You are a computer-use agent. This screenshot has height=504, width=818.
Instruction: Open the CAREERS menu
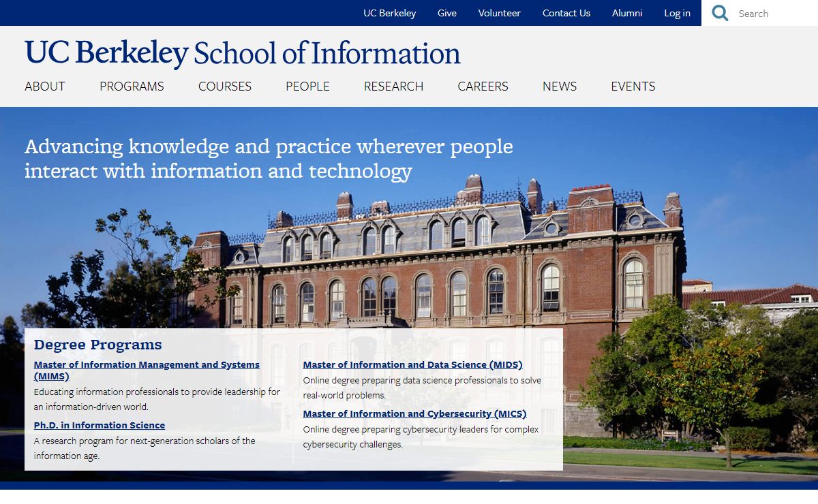click(483, 86)
